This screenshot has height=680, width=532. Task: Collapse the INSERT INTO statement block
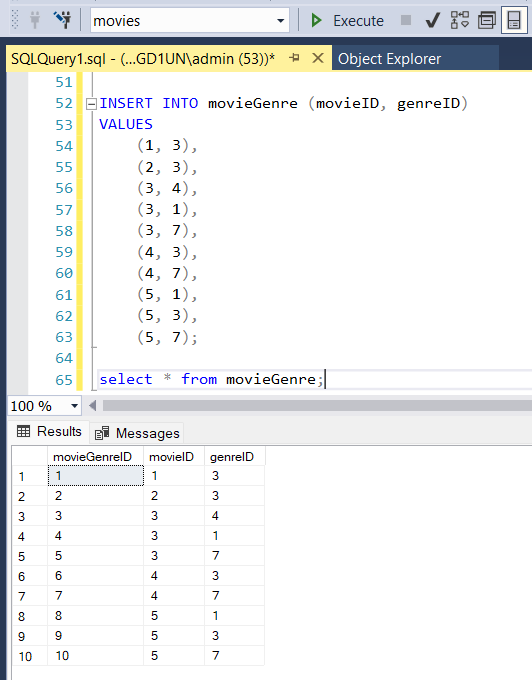coord(91,104)
